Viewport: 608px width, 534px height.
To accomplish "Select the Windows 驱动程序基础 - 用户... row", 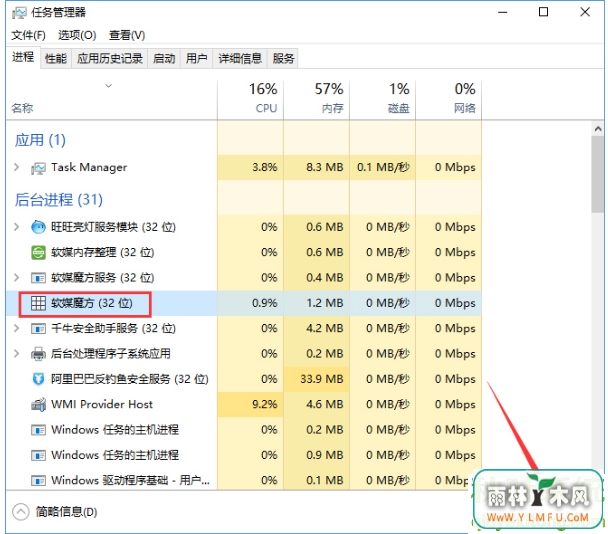I will coord(244,480).
